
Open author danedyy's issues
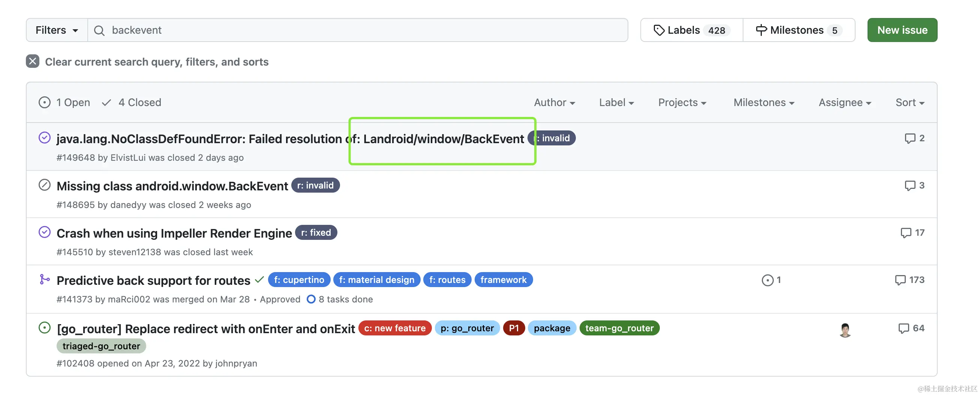click(x=128, y=205)
